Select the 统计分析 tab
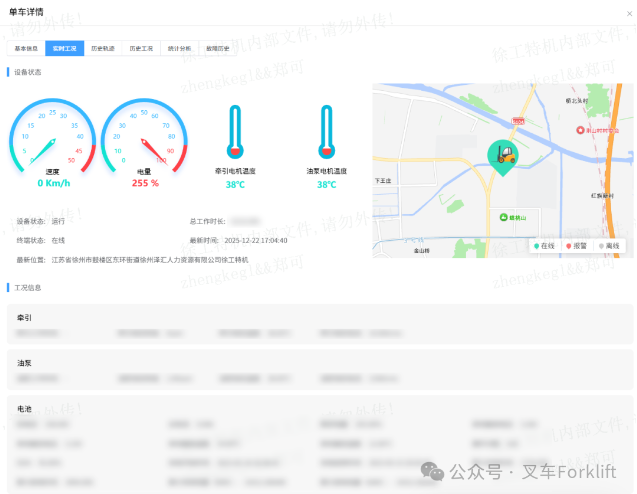The image size is (637, 494). coord(179,48)
